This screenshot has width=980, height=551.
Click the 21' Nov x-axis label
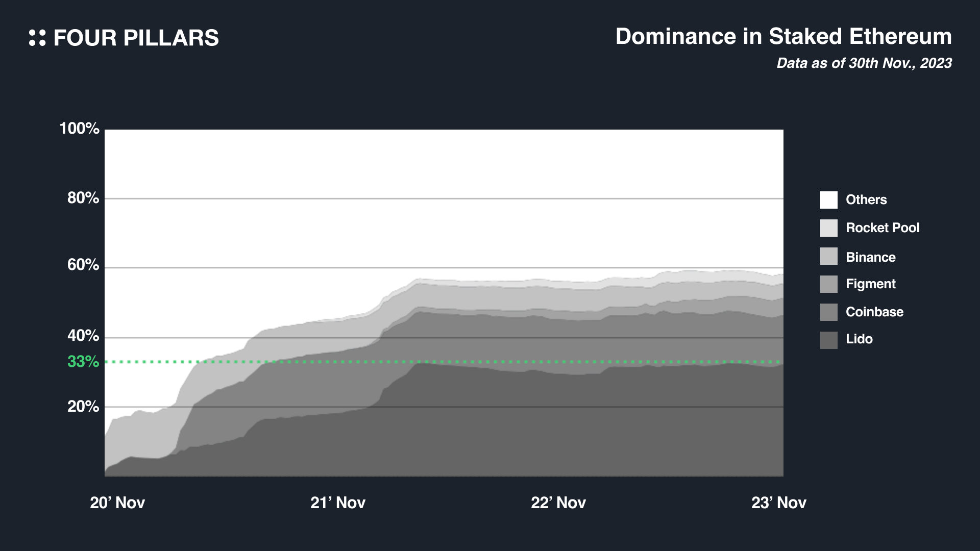(338, 503)
